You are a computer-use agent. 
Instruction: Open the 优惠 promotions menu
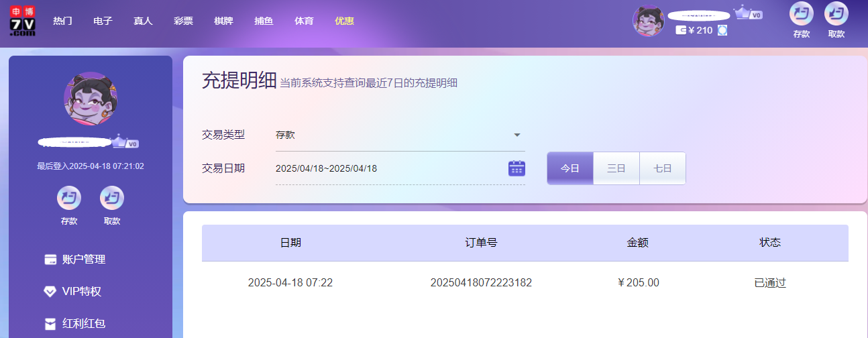[x=344, y=21]
